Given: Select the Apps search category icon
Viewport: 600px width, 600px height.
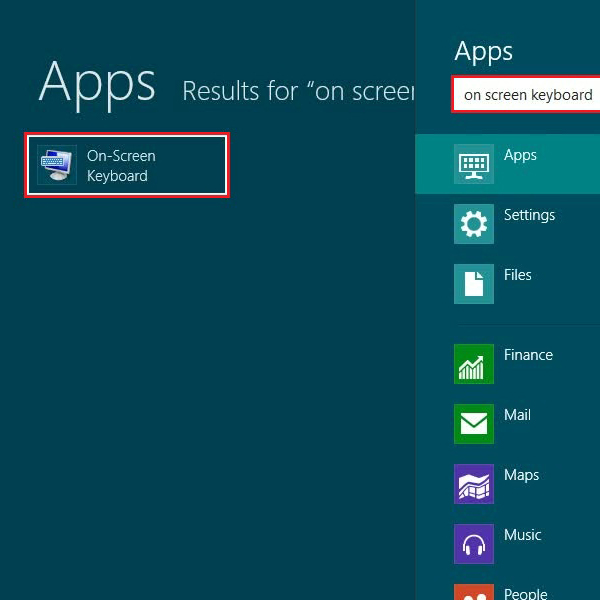Looking at the screenshot, I should [x=474, y=164].
